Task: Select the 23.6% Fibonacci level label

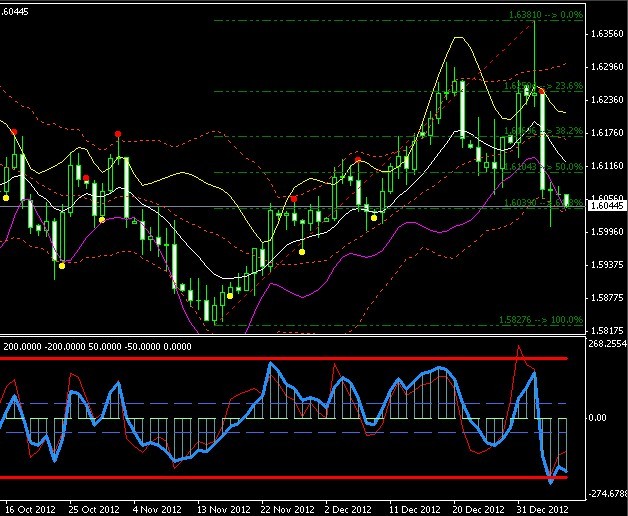Action: [x=543, y=86]
